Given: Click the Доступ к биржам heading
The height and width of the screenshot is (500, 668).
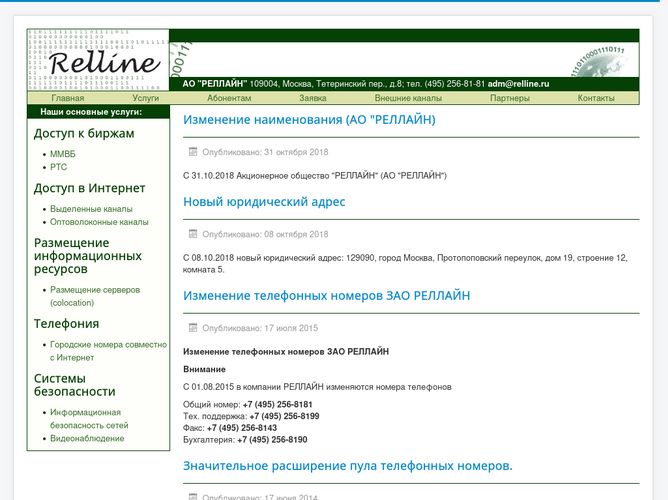Looking at the screenshot, I should [x=84, y=133].
